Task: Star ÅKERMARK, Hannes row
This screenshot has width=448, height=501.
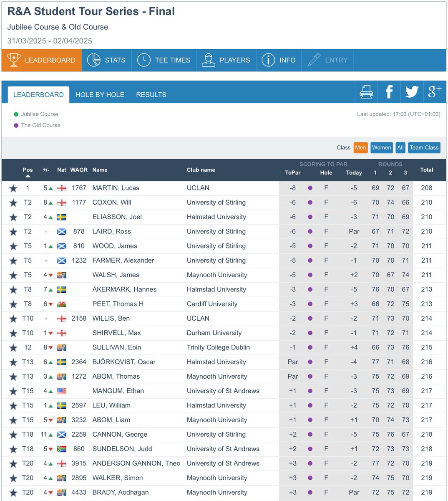Action: pyautogui.click(x=13, y=290)
